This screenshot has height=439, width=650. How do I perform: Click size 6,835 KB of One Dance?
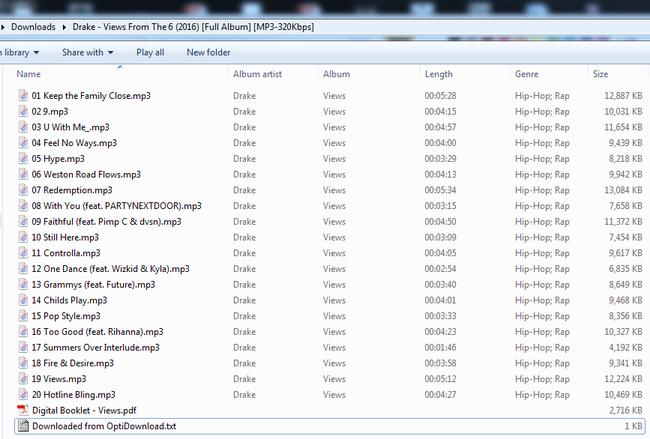tap(626, 269)
